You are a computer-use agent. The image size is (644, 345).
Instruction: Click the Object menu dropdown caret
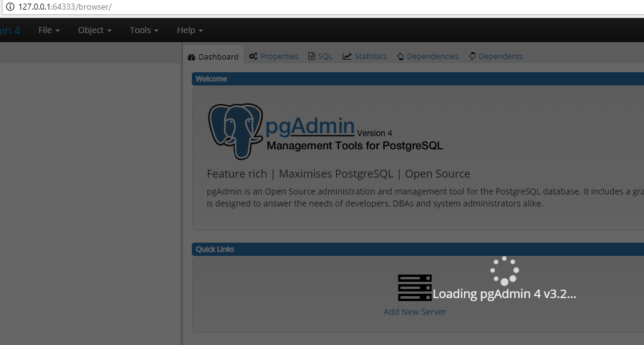[109, 31]
